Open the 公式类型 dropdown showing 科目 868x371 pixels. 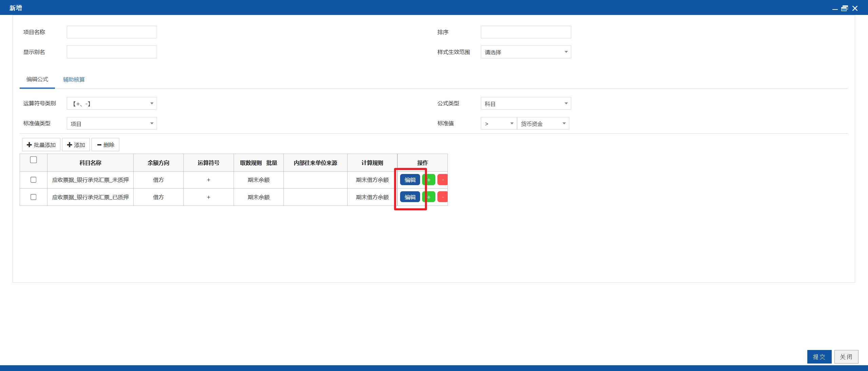click(526, 103)
